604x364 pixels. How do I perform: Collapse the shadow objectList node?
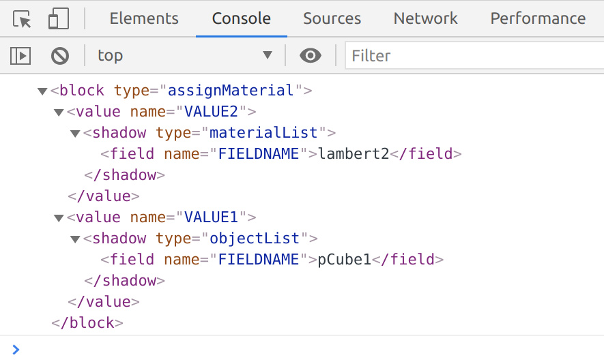click(75, 239)
